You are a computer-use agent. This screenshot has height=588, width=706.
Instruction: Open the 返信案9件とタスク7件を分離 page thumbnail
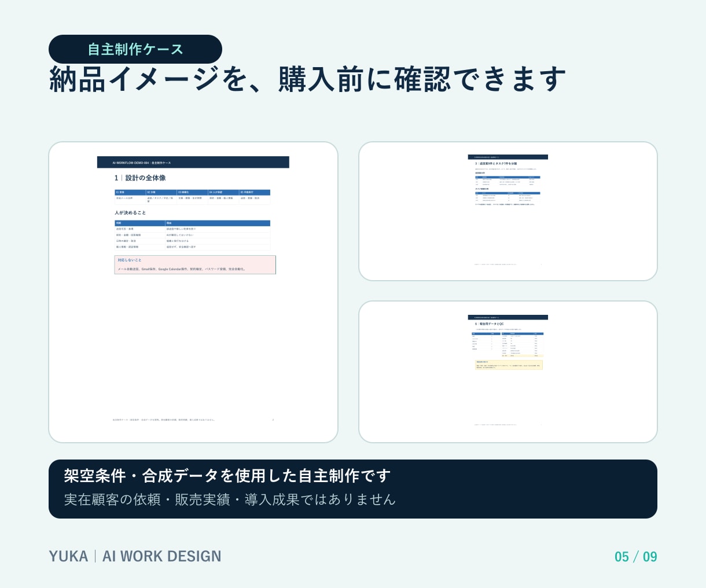[508, 211]
